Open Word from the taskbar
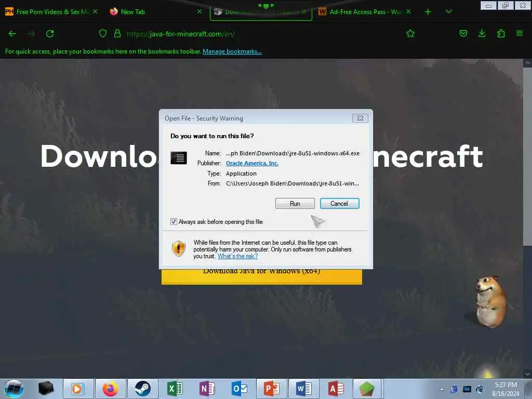 click(304, 389)
